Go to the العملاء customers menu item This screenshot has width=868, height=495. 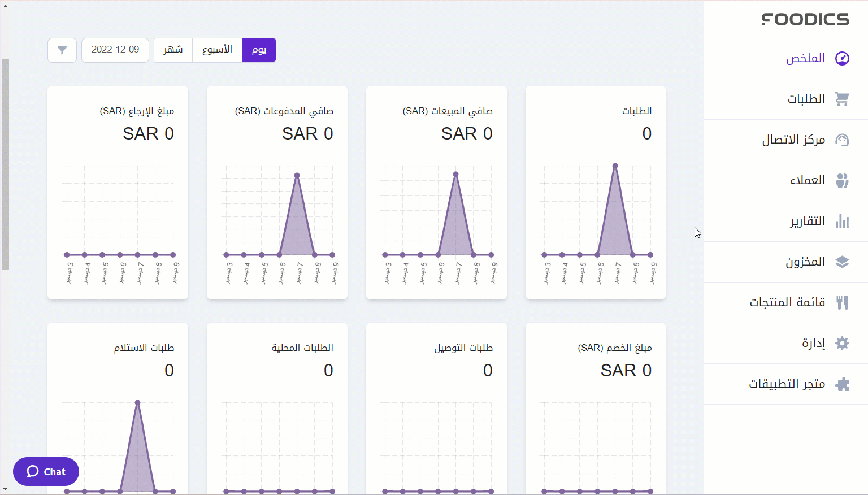point(807,181)
